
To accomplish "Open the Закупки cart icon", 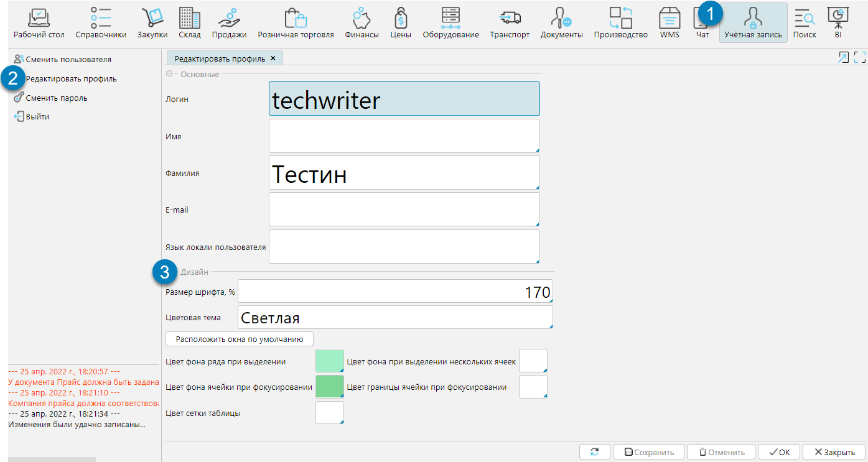I will click(152, 22).
